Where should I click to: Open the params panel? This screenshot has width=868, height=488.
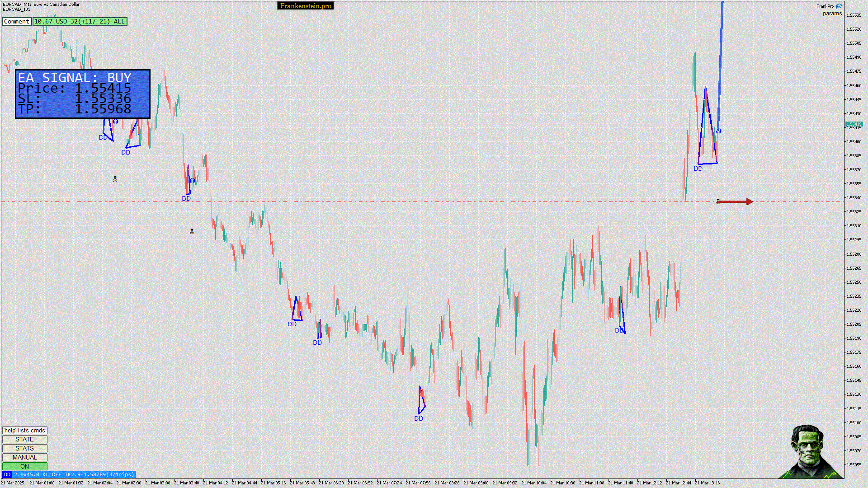coord(832,14)
